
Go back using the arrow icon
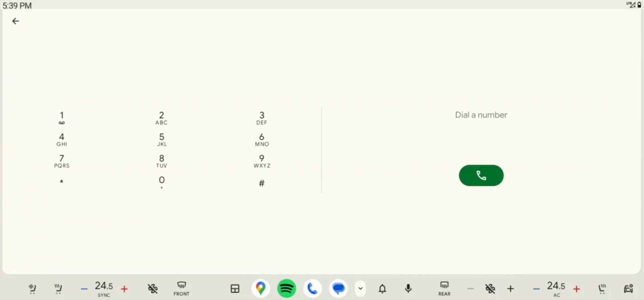coord(15,21)
